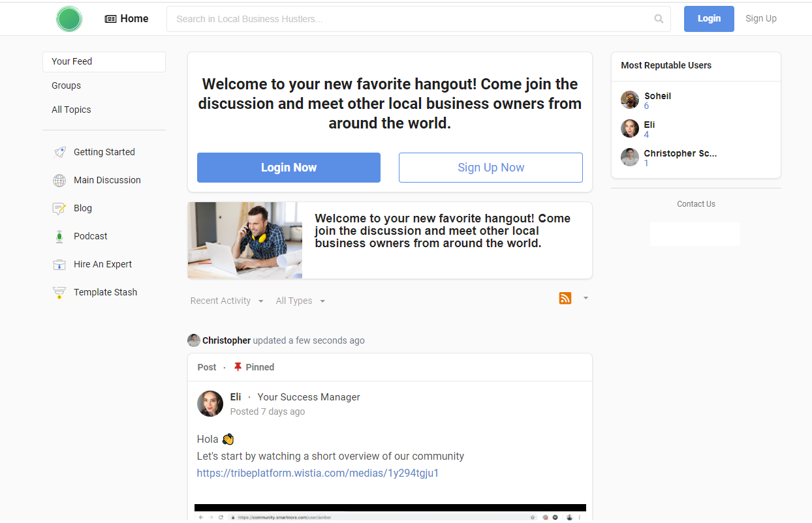Click the Blog chat icon
The width and height of the screenshot is (812, 523).
click(x=59, y=209)
